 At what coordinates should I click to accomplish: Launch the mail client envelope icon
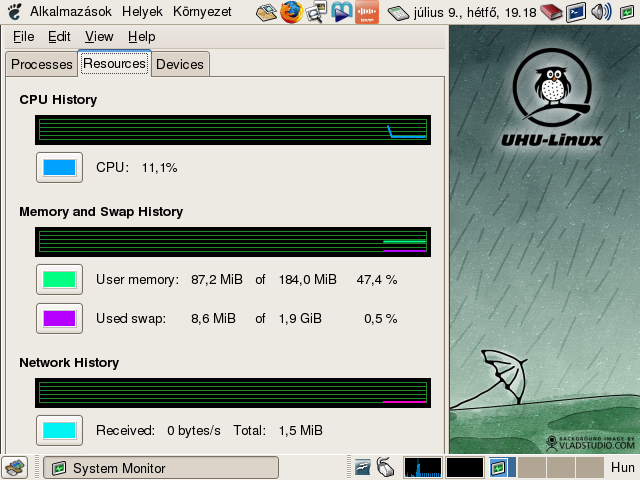tap(267, 12)
